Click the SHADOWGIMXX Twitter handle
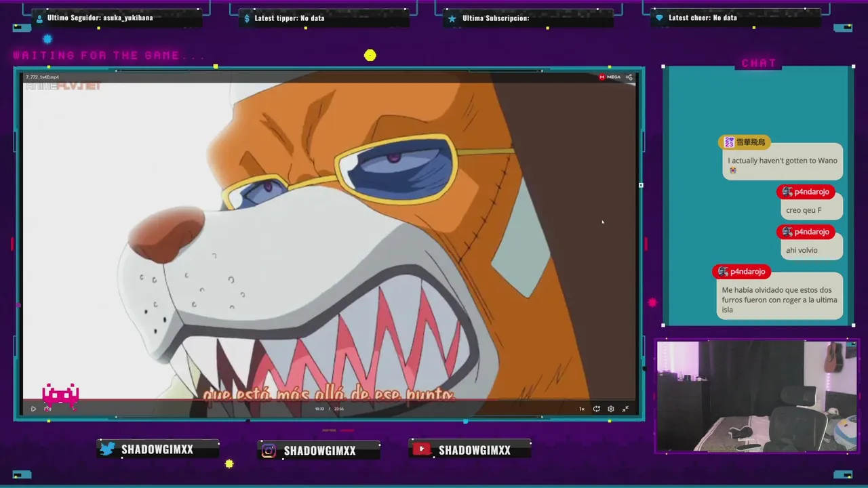Screen dimensions: 868x488 point(157,449)
